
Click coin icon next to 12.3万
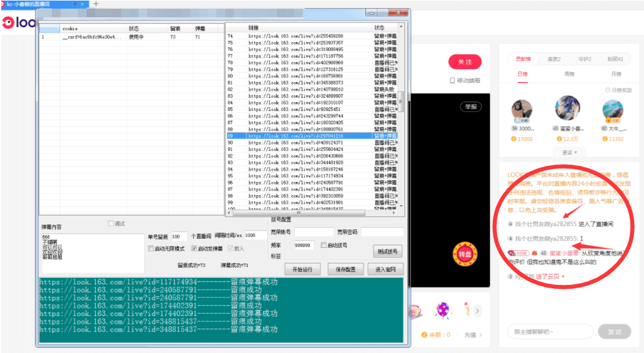559,139
